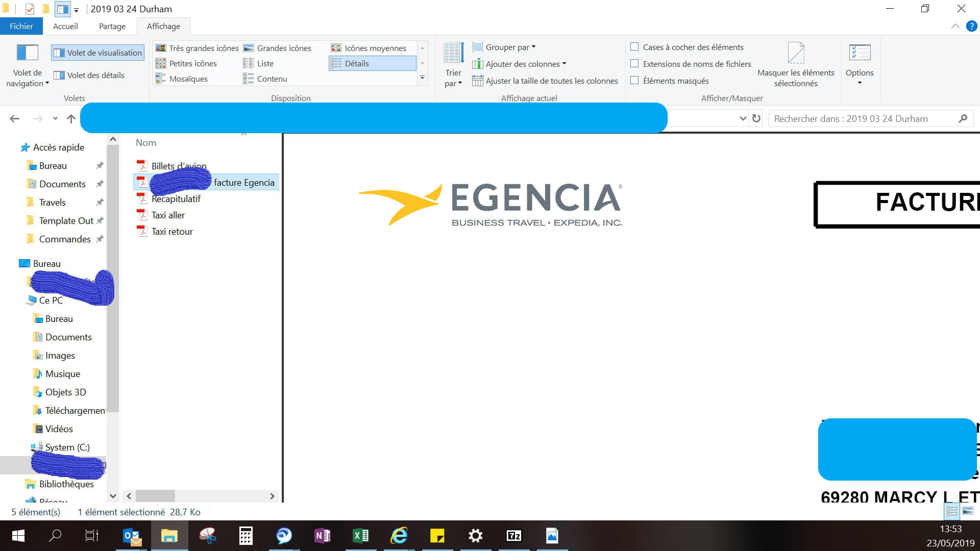The width and height of the screenshot is (980, 551).
Task: Open 7-Zip from the taskbar
Action: click(513, 536)
